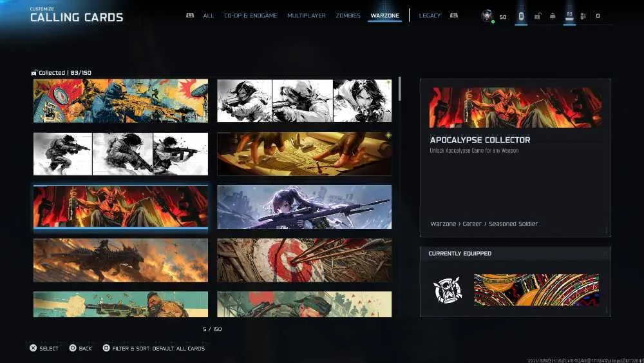
Task: Open Filter & Sort: Default, All Cards
Action: tap(154, 348)
